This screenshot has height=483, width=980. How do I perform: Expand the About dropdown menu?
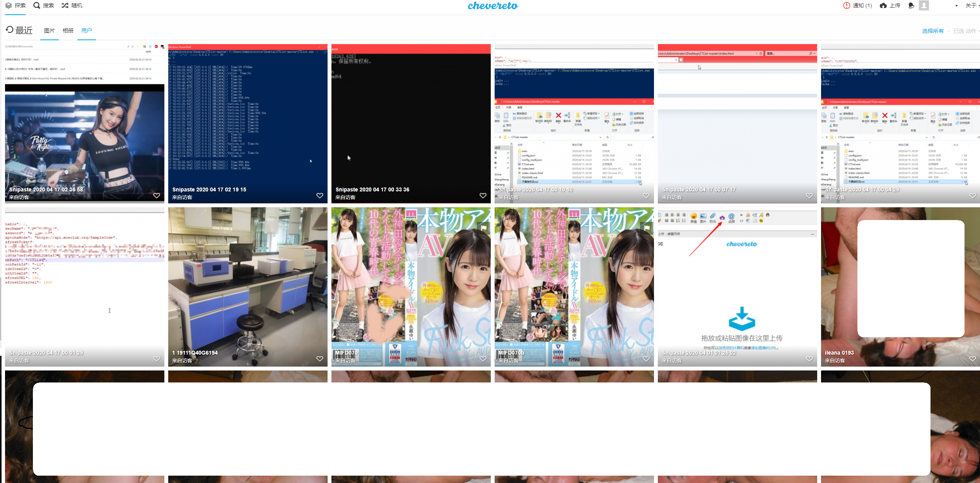tap(971, 5)
